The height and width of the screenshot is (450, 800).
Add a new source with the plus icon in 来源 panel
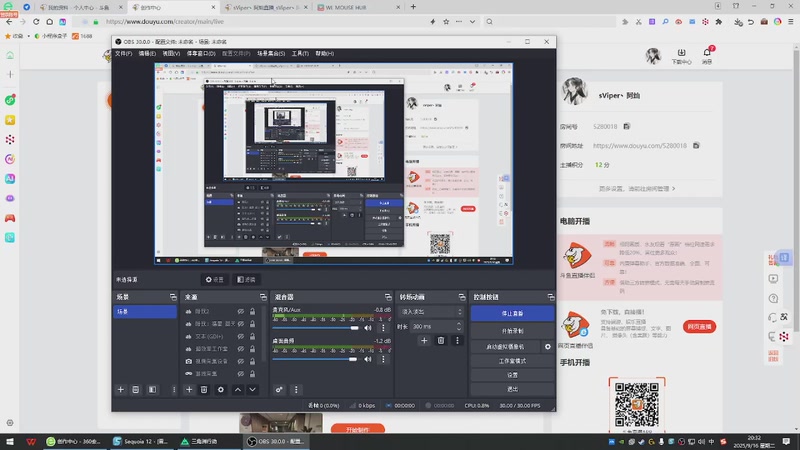tap(189, 390)
